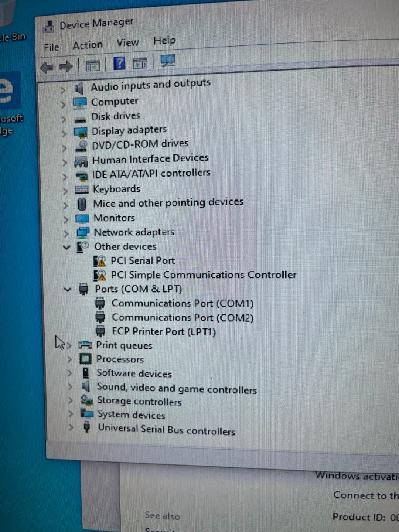Expand Disk drives chevron
This screenshot has height=532, width=399.
pyautogui.click(x=64, y=119)
